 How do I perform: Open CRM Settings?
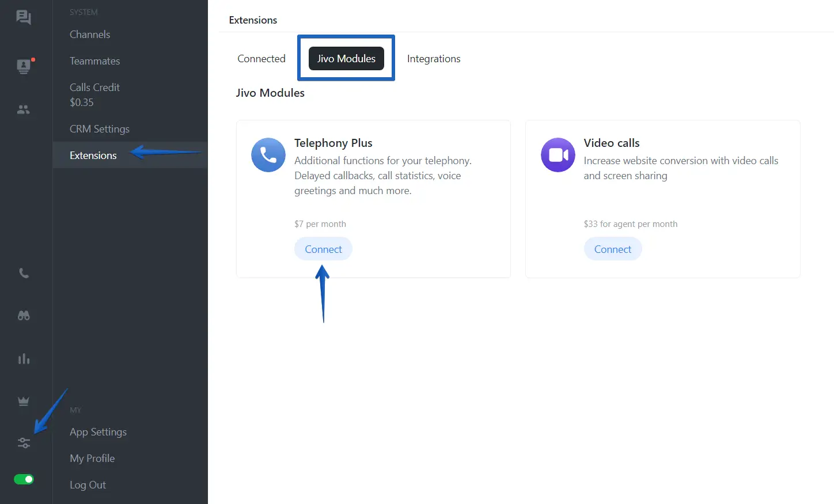(100, 129)
